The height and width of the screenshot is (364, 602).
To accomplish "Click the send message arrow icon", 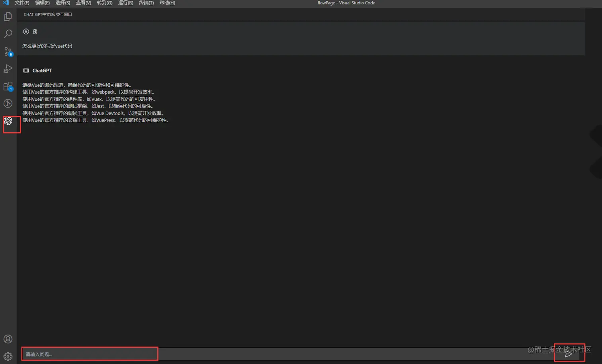I will point(568,354).
